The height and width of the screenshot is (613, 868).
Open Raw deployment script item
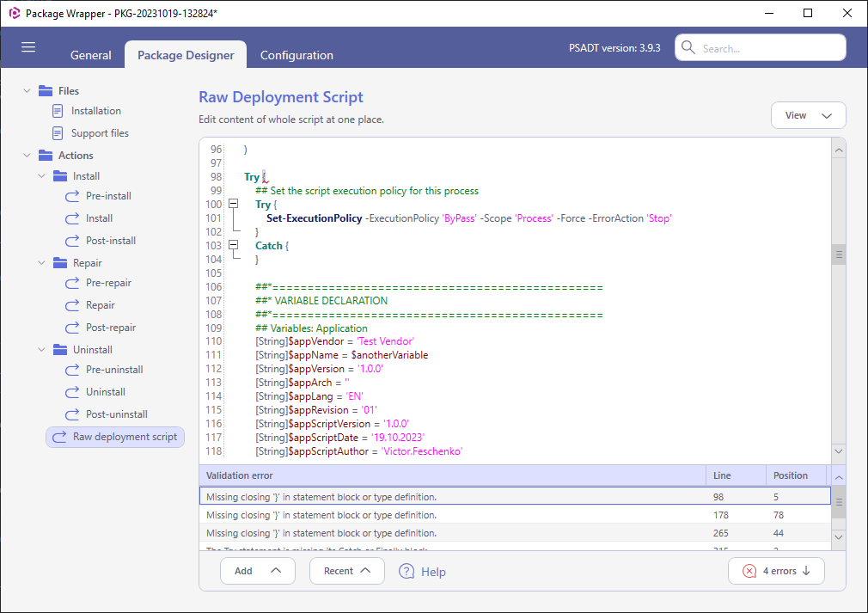click(x=115, y=437)
